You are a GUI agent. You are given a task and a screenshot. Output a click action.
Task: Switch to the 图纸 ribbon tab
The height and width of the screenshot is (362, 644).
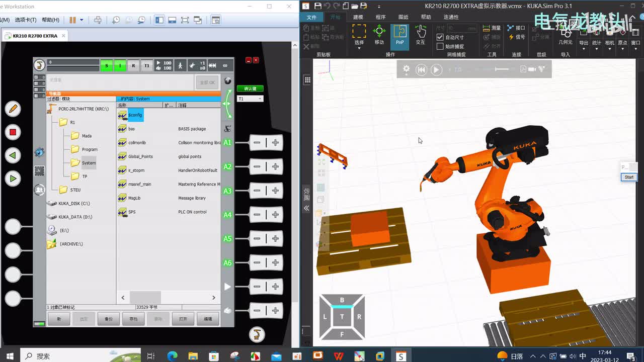click(x=403, y=17)
